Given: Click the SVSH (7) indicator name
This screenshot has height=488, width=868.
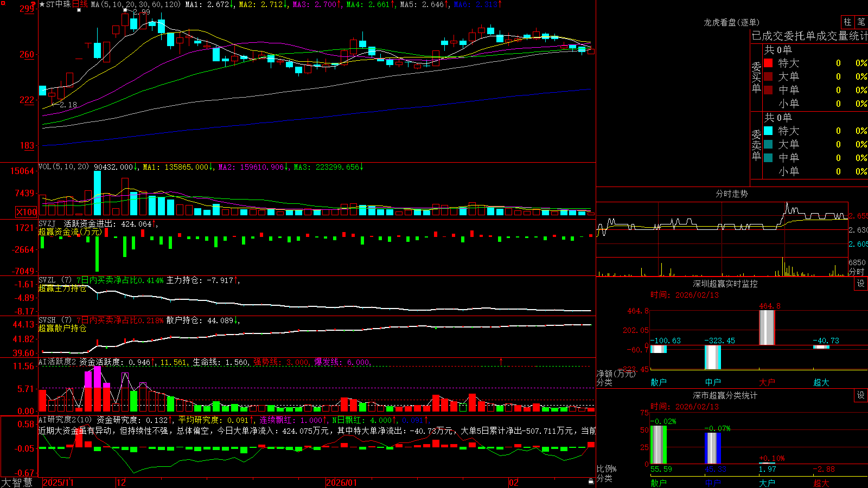Looking at the screenshot, I should 55,320.
